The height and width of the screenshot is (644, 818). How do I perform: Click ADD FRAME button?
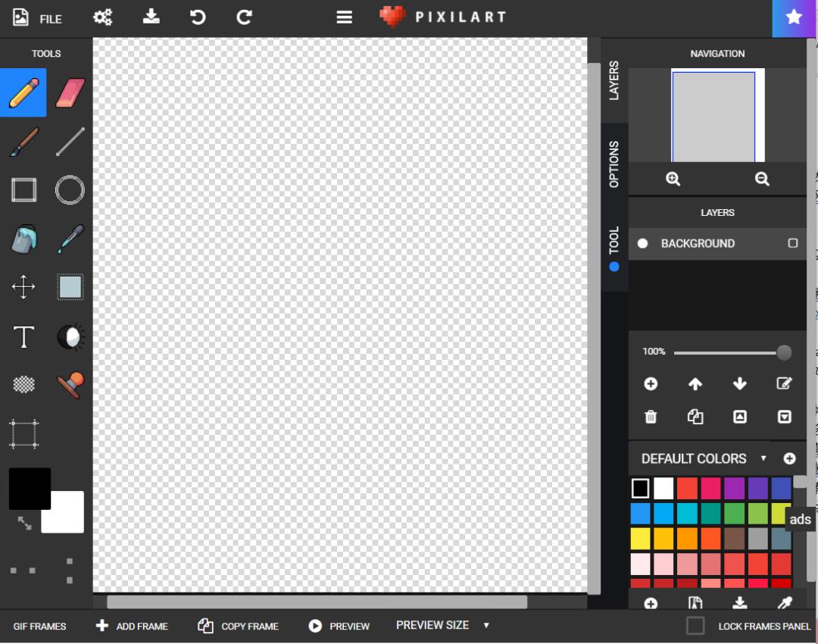[132, 626]
